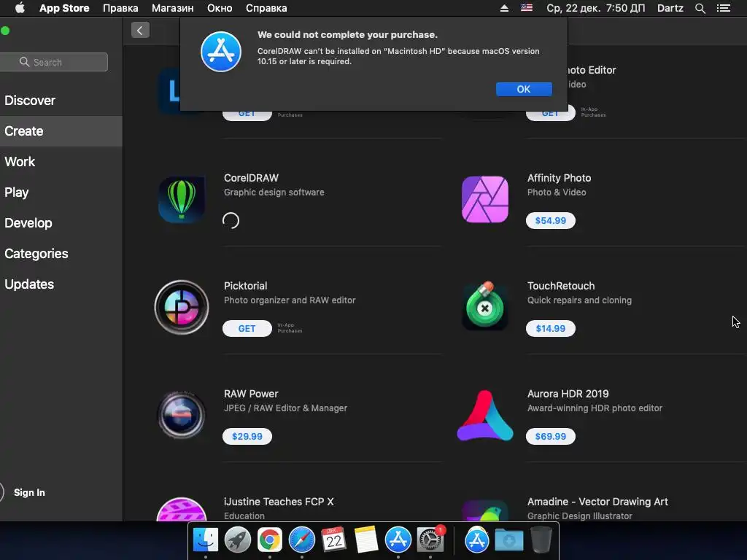Open Amadine Vector Drawing Art icon
Image resolution: width=747 pixels, height=560 pixels.
(485, 510)
